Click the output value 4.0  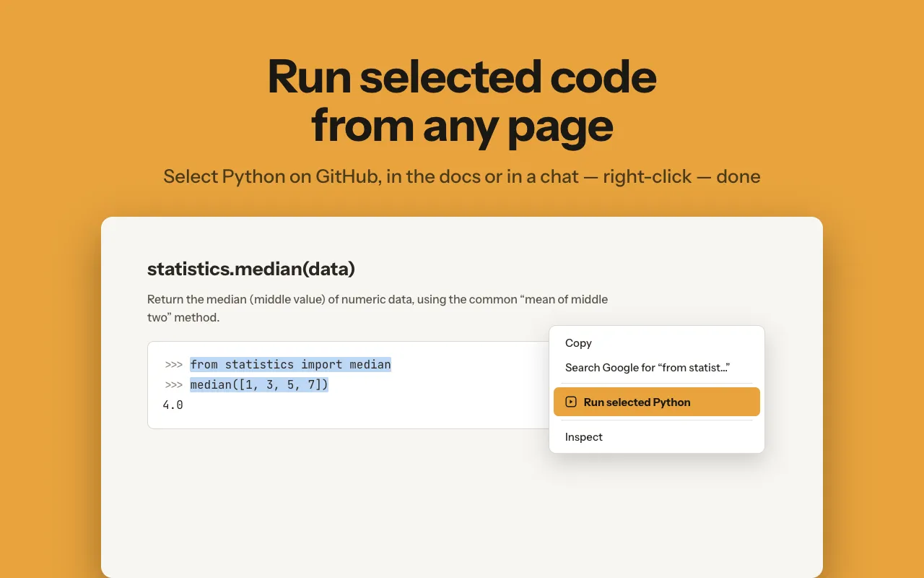(x=173, y=405)
